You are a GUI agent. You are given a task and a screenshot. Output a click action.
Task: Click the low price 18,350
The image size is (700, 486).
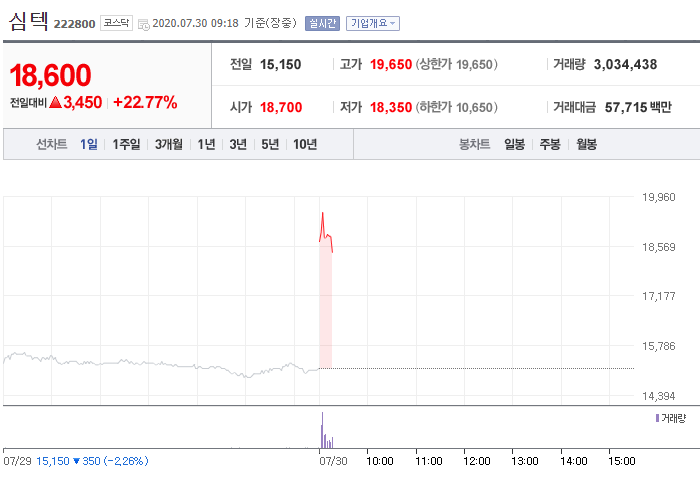pyautogui.click(x=391, y=107)
